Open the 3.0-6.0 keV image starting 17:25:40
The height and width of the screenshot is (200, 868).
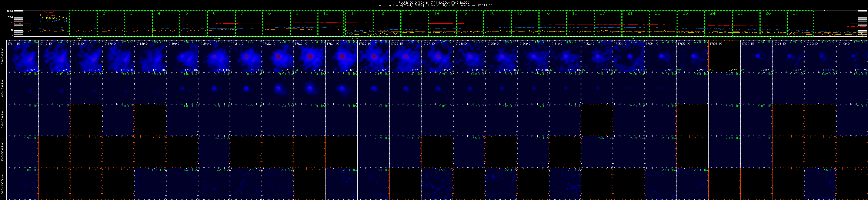373,56
